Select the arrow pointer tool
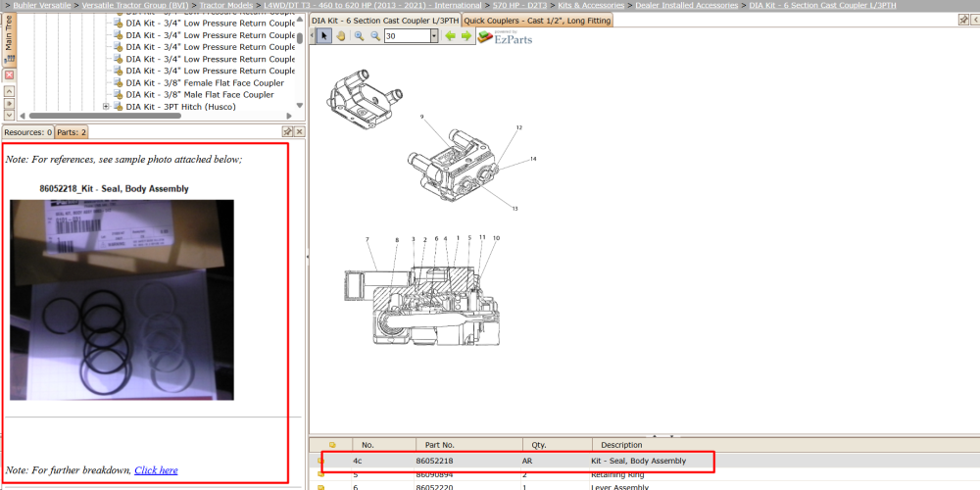980x490 pixels. point(323,36)
